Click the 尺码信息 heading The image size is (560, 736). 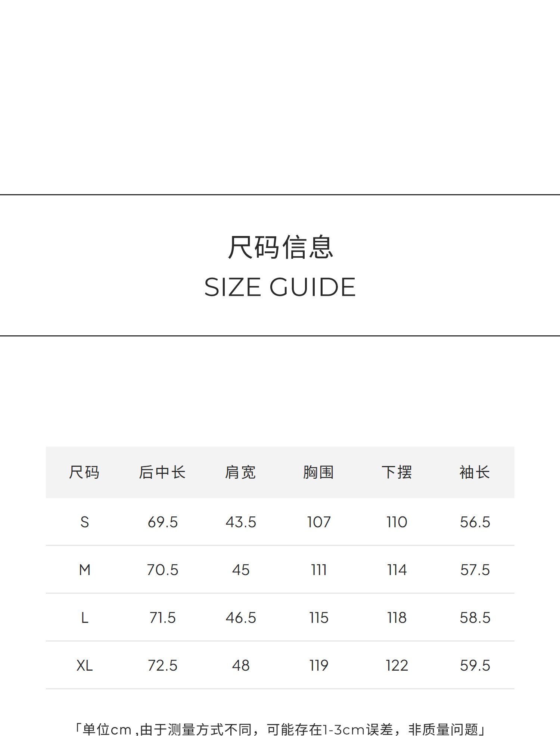tap(280, 247)
